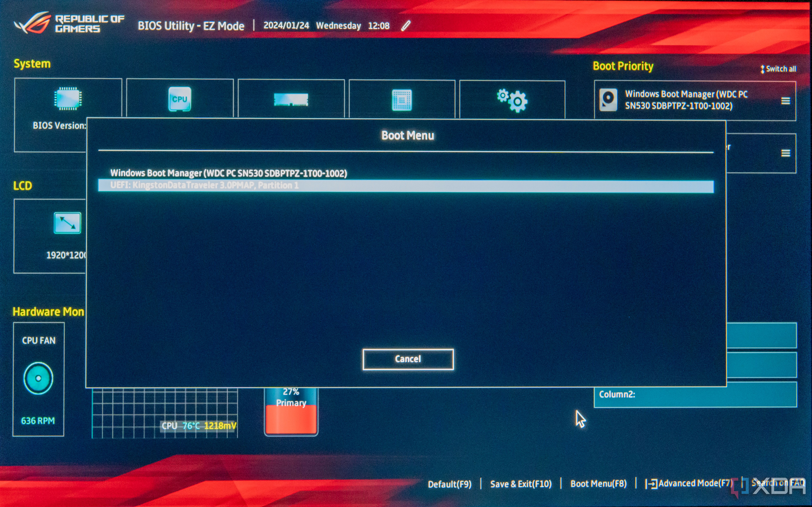
Task: Click the BIOS chip system icon
Action: [x=68, y=99]
